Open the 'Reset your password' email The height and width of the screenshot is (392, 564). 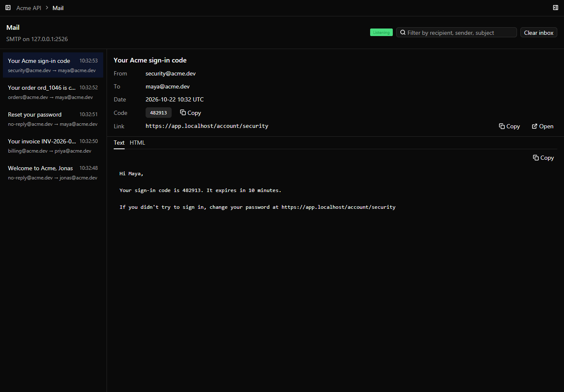click(53, 119)
